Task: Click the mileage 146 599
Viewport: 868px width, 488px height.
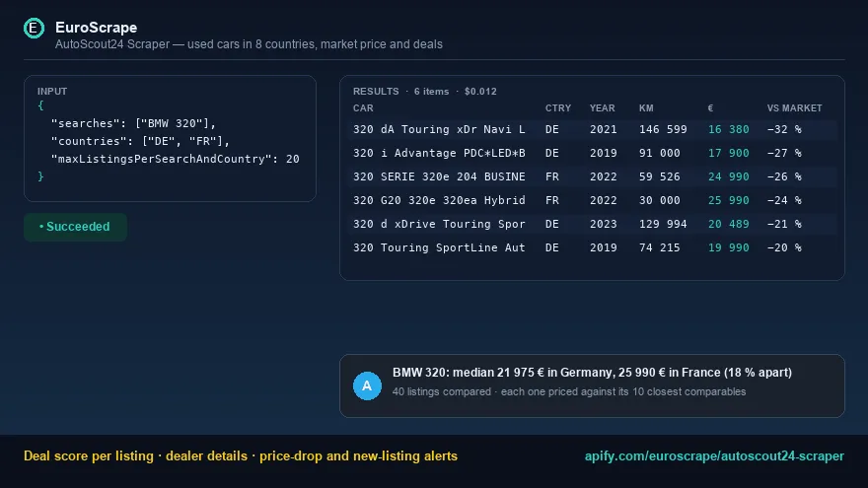Action: click(x=663, y=129)
